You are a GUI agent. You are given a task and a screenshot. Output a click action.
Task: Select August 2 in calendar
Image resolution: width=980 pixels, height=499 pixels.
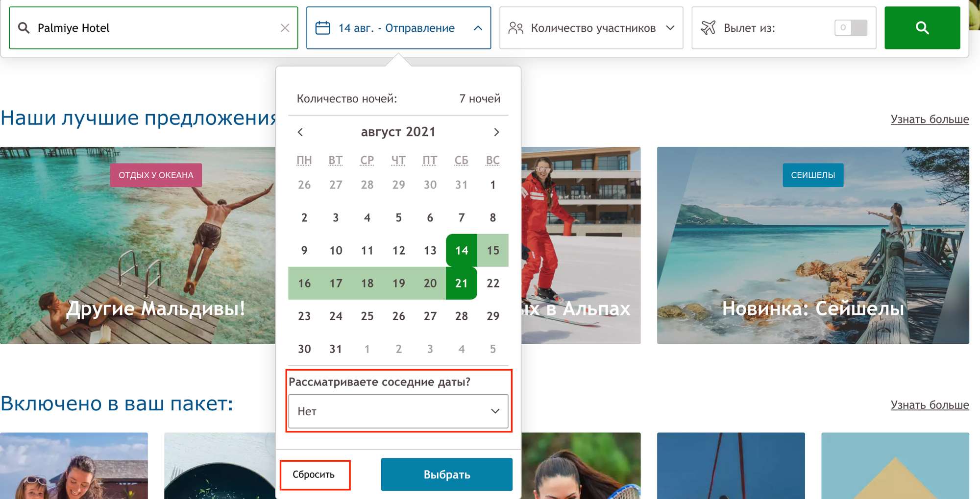click(304, 218)
